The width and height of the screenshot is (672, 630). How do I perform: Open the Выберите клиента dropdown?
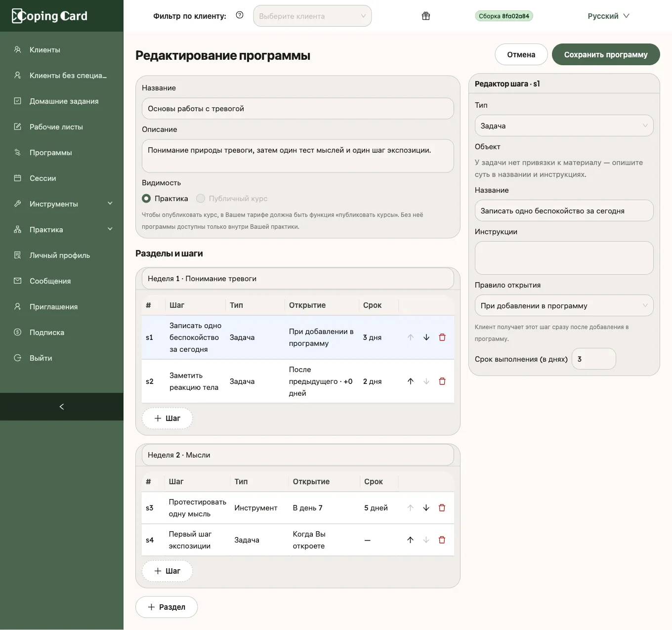point(312,16)
